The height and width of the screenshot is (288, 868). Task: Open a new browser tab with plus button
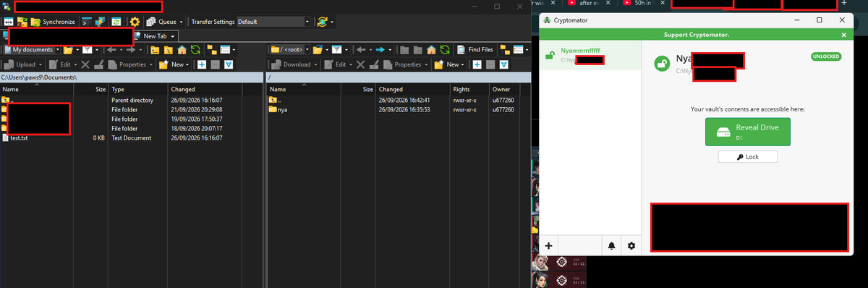(844, 3)
